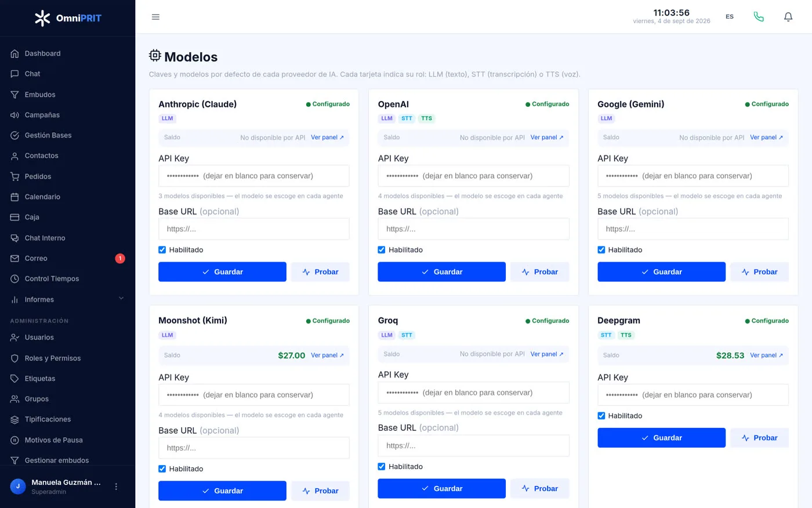This screenshot has width=812, height=508.
Task: Click the Groq Base URL field
Action: 473,445
